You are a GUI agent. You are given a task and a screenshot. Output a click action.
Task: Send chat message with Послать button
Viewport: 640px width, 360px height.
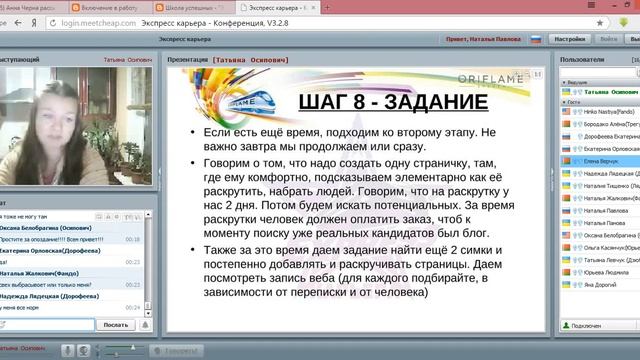coord(116,325)
